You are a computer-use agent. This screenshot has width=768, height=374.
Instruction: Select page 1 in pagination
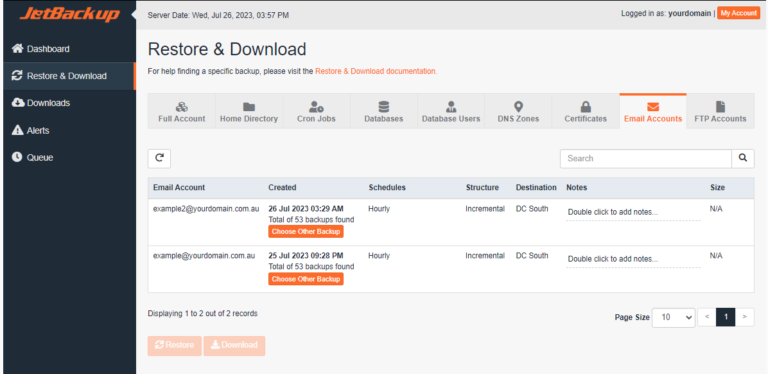(725, 317)
